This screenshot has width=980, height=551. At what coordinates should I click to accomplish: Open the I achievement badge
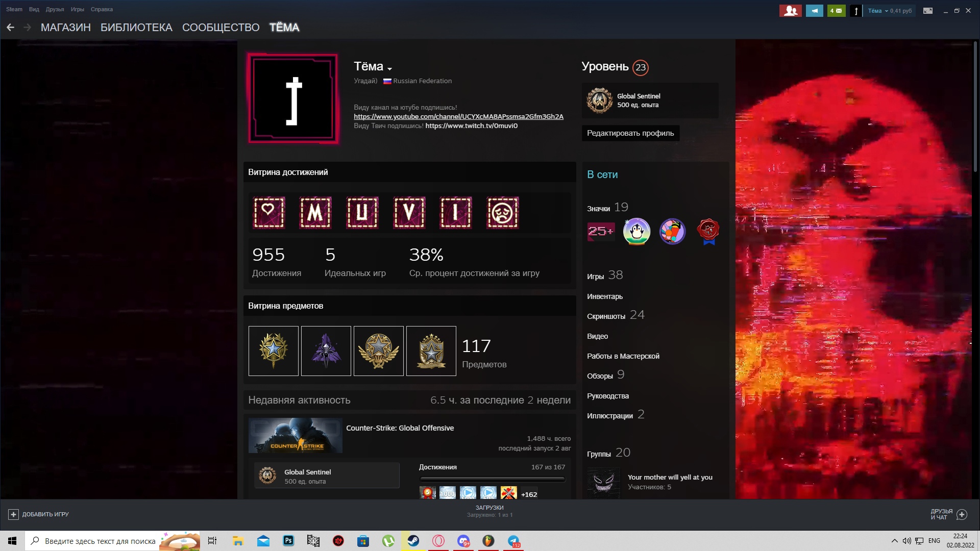(456, 213)
